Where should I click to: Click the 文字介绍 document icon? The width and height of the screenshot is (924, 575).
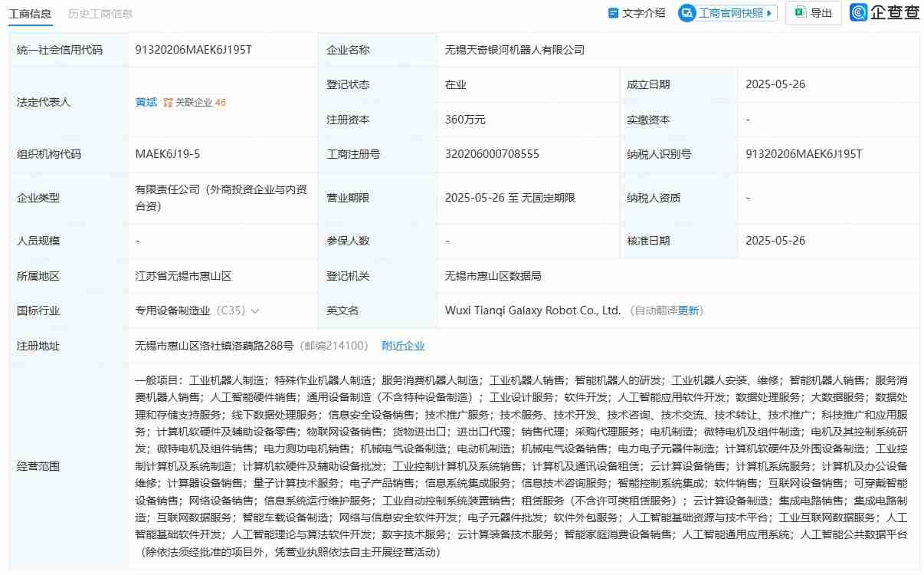tap(613, 13)
